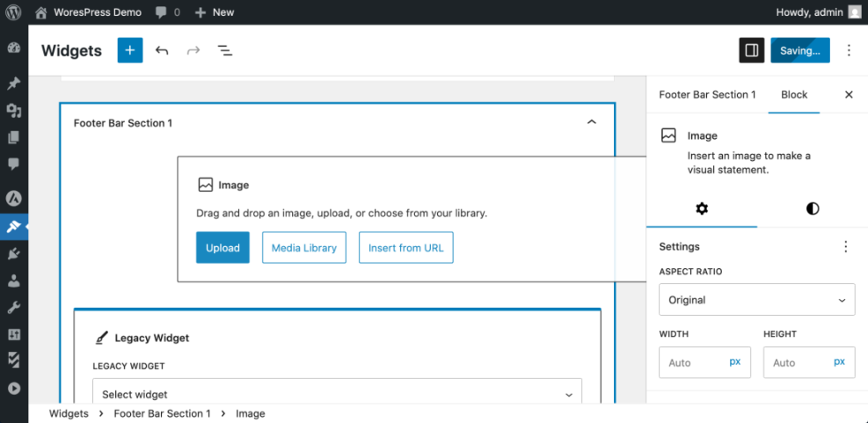Toggle the block inserter plus button
The image size is (868, 423).
(x=130, y=50)
